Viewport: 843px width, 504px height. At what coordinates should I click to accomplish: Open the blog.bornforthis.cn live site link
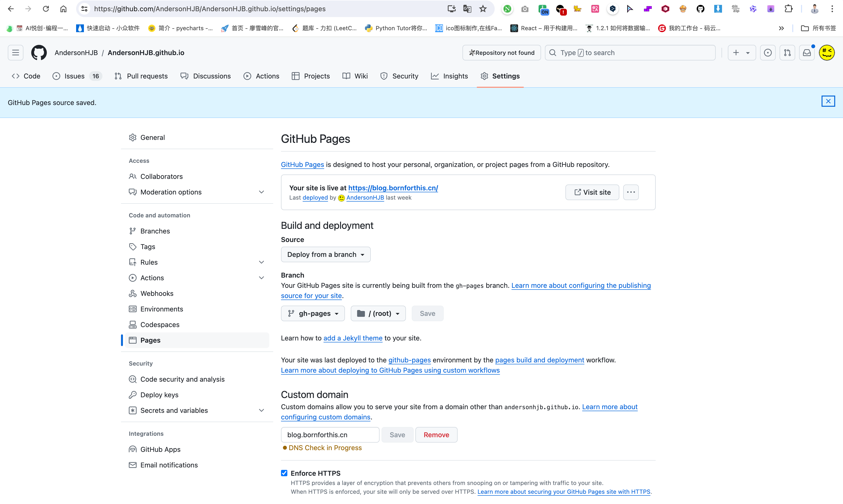[x=393, y=188]
